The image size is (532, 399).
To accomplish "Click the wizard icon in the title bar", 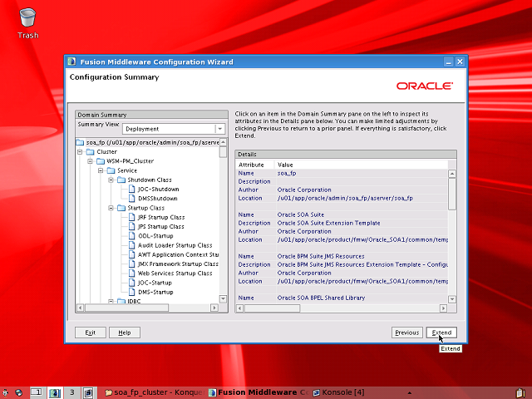I will pos(71,62).
